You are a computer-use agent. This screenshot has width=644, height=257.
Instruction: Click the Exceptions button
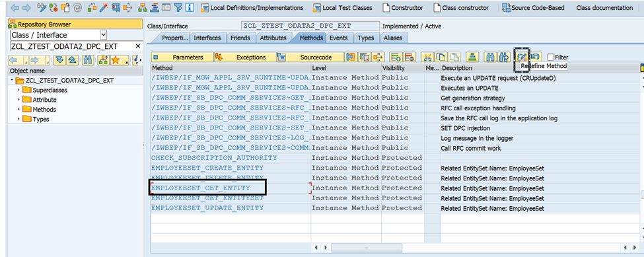245,57
